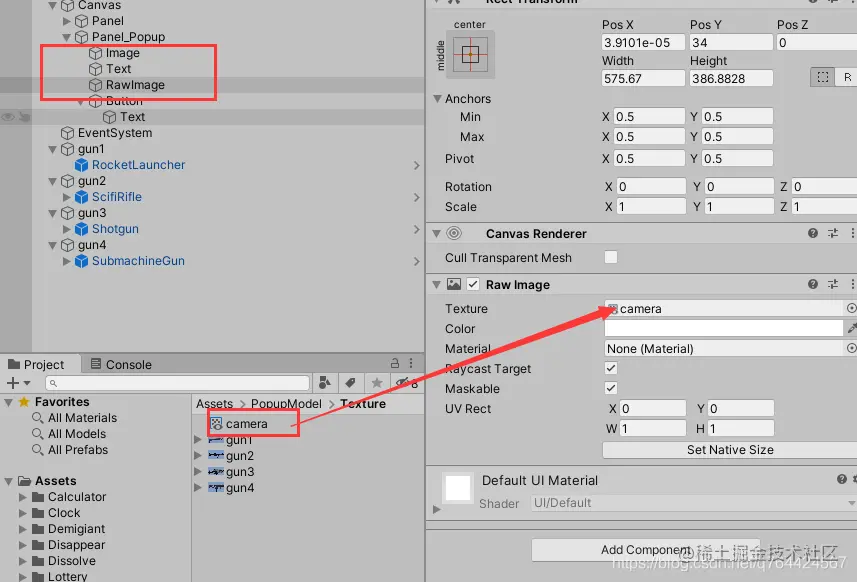The height and width of the screenshot is (582, 857).
Task: Select the Shotgun prefab
Action: [x=115, y=228]
